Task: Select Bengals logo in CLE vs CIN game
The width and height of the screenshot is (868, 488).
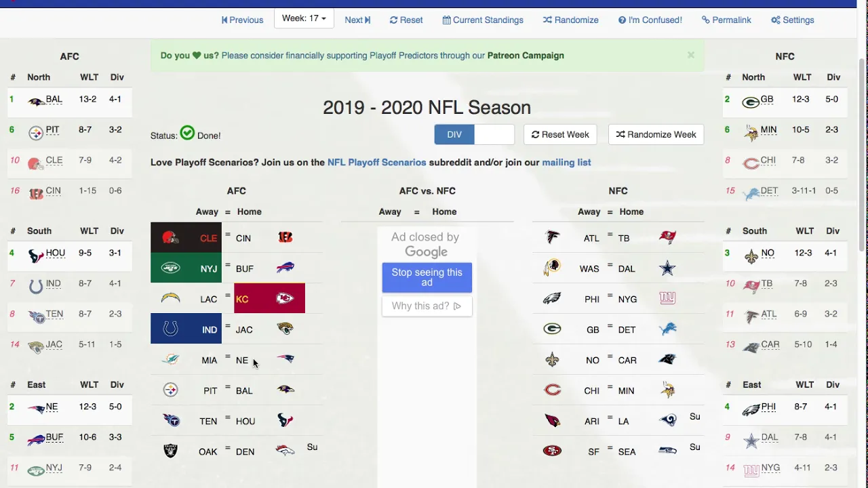Action: [285, 237]
